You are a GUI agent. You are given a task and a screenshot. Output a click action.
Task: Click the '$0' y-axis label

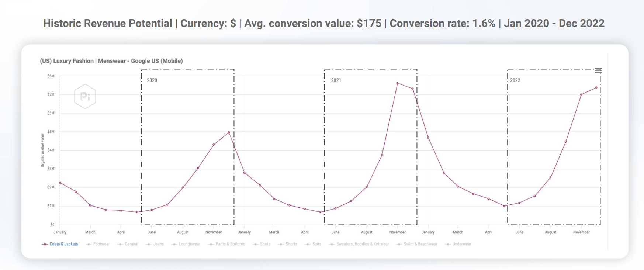tap(52, 225)
